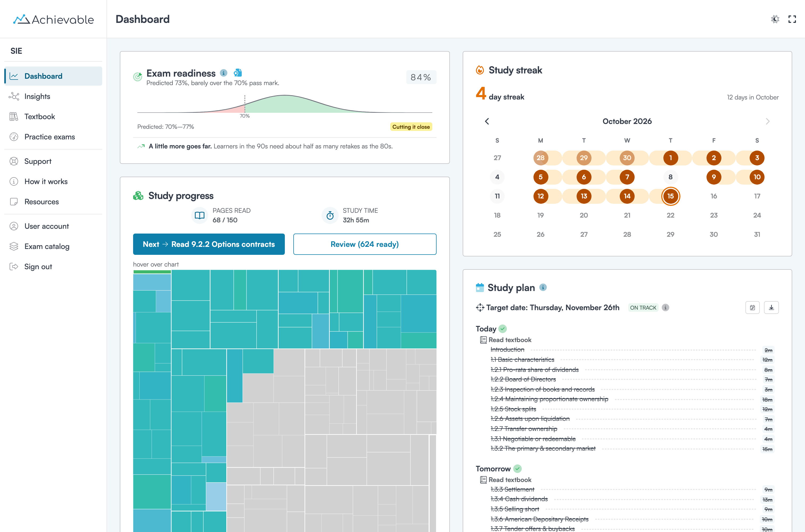
Task: Open the Dashboard sidebar item
Action: pyautogui.click(x=53, y=76)
